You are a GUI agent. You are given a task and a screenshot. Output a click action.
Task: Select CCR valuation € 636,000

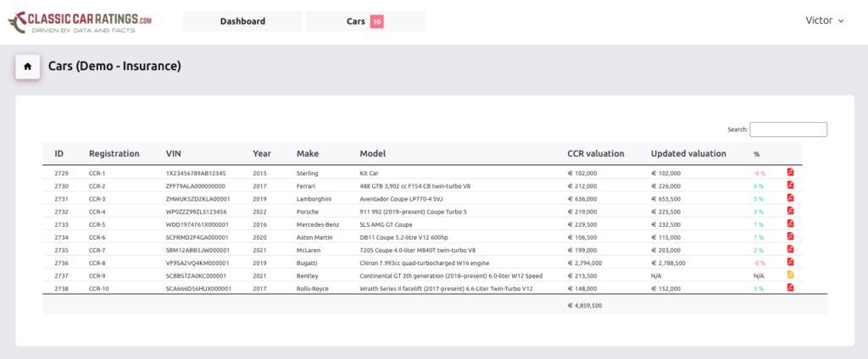tap(582, 199)
